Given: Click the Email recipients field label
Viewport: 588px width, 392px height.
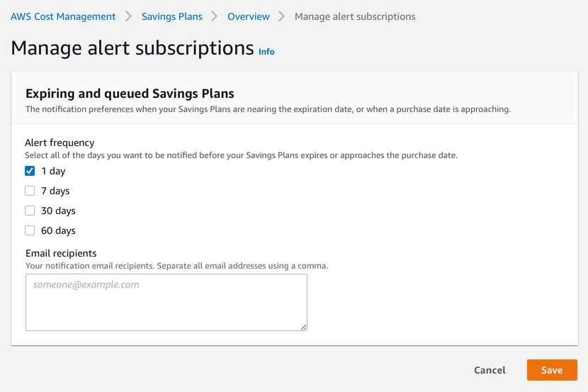Looking at the screenshot, I should (x=61, y=253).
